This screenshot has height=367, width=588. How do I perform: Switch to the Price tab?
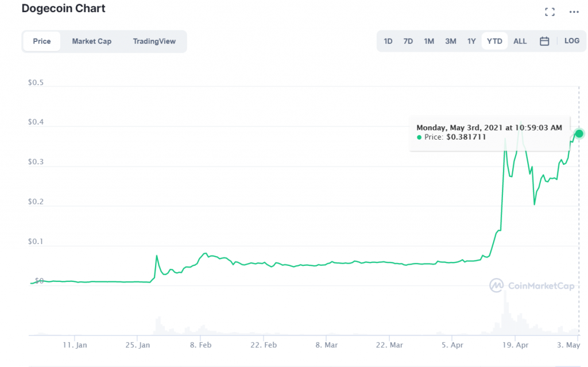(x=42, y=41)
